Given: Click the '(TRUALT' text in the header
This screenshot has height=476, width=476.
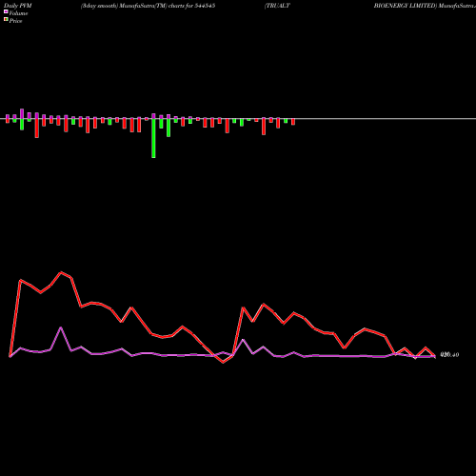Looking at the screenshot, I should (277, 6).
